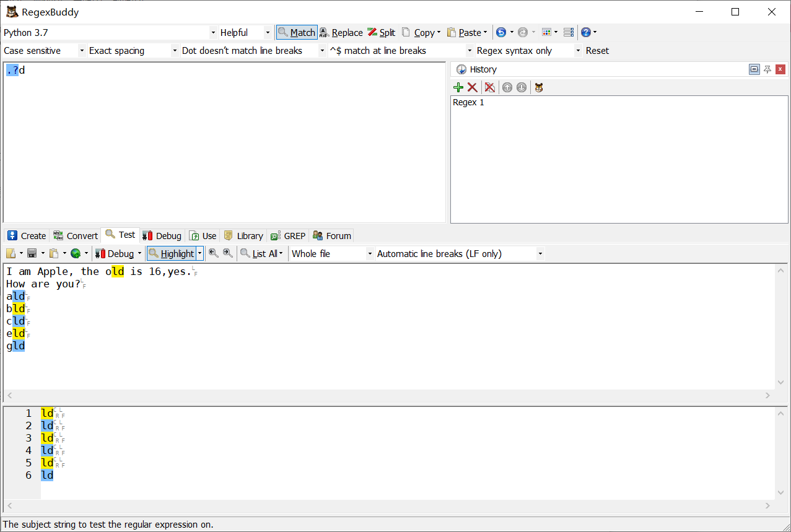Open the Debug tab
Screen dimensions: 791x532
(162, 235)
